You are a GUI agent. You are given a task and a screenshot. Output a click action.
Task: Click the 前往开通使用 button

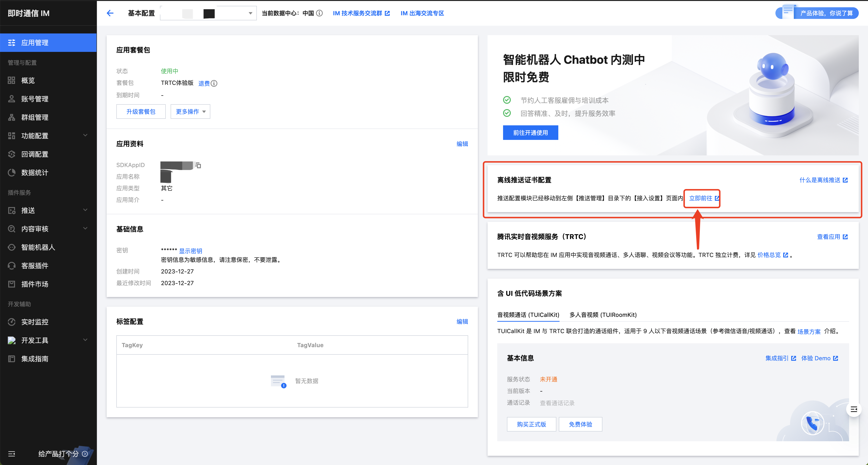coord(530,133)
